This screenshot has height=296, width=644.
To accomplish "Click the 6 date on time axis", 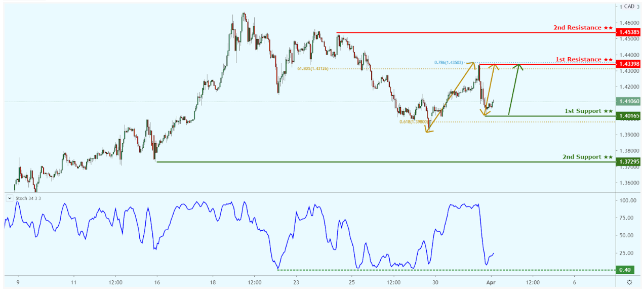I will pos(574,283).
